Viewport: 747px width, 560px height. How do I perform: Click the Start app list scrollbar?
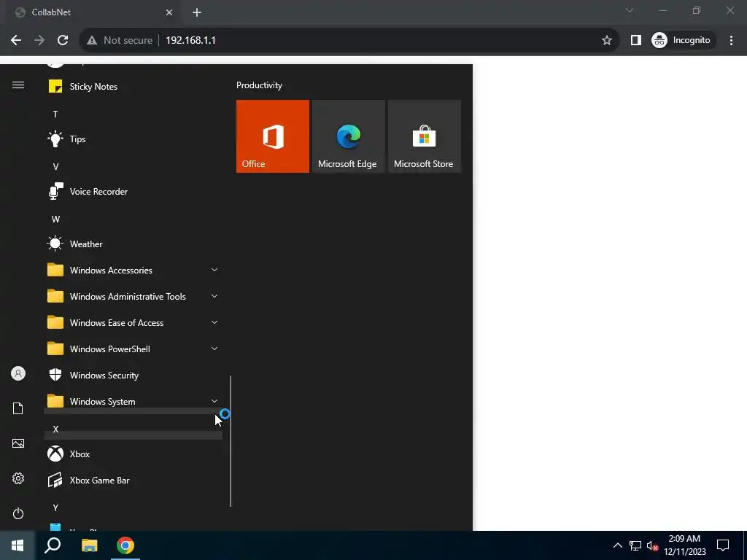pyautogui.click(x=231, y=441)
